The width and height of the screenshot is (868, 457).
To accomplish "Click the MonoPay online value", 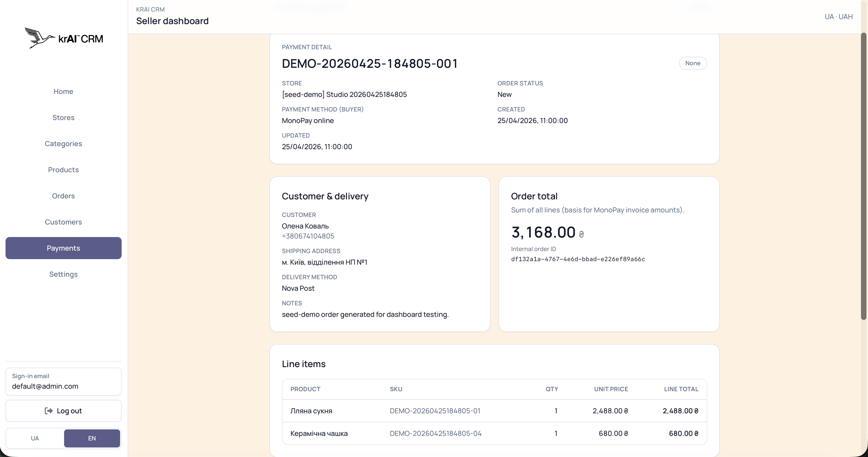I will click(x=308, y=121).
